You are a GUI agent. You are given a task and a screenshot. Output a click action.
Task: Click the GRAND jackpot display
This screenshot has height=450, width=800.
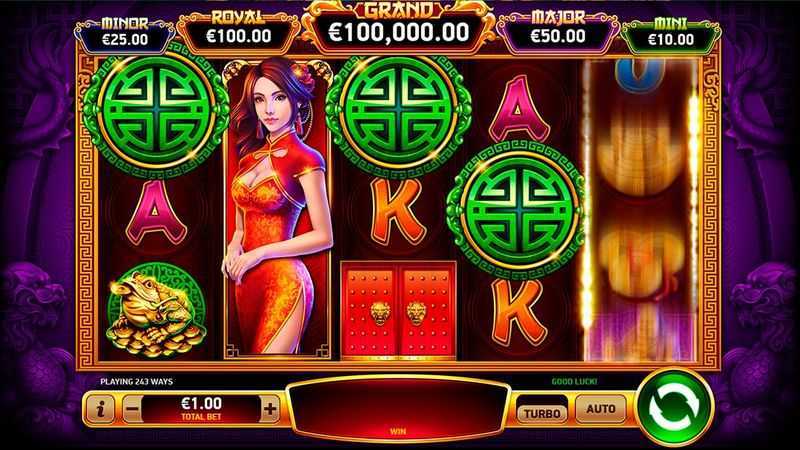398,28
